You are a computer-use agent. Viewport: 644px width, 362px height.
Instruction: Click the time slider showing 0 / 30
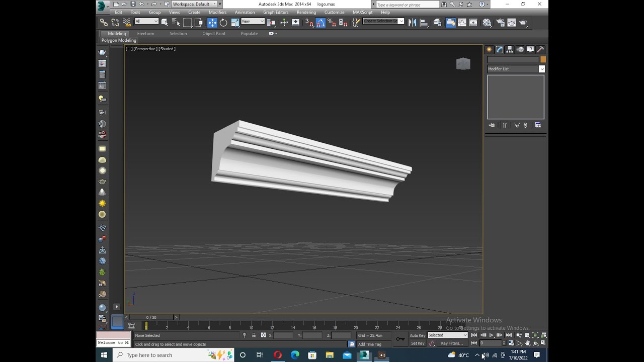pos(151,317)
